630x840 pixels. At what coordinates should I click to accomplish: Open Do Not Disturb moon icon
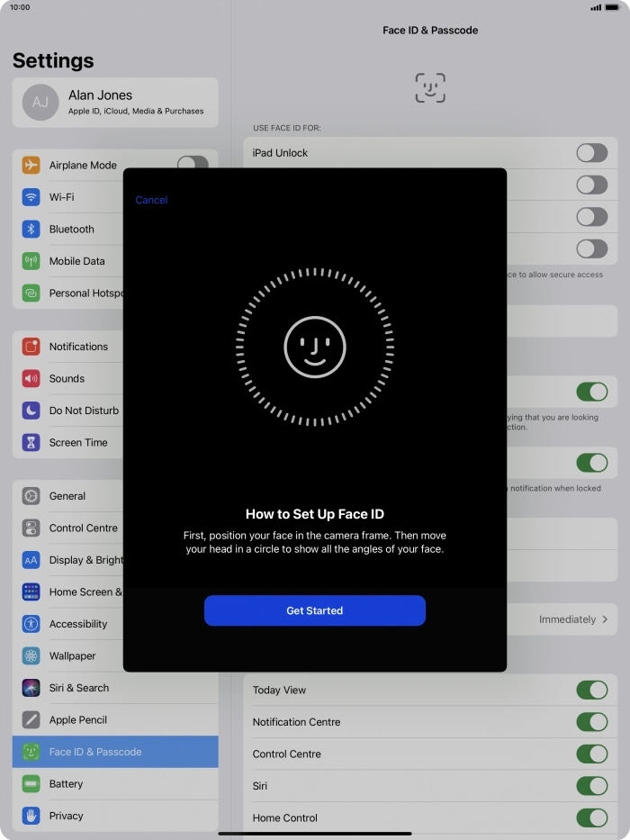tap(31, 411)
